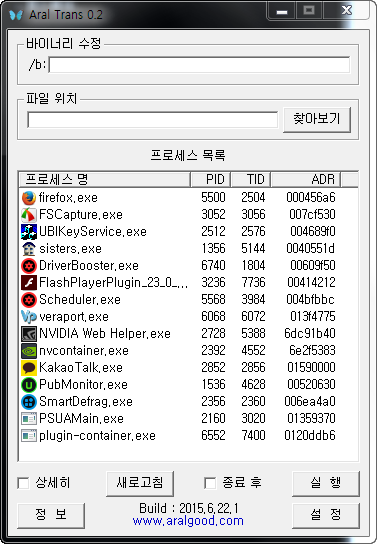Click the Build : 2015.6.22.1 text
Image resolution: width=377 pixels, height=544 pixels.
pos(189,509)
